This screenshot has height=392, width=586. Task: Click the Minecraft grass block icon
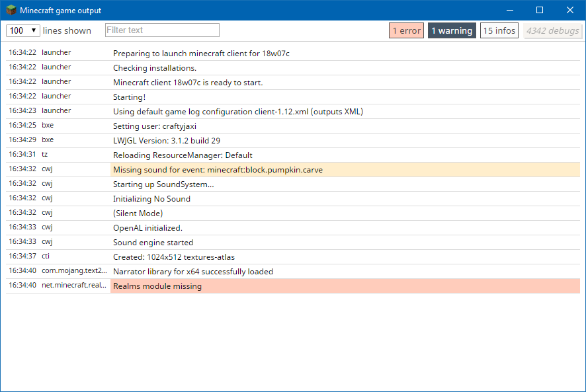pyautogui.click(x=11, y=11)
